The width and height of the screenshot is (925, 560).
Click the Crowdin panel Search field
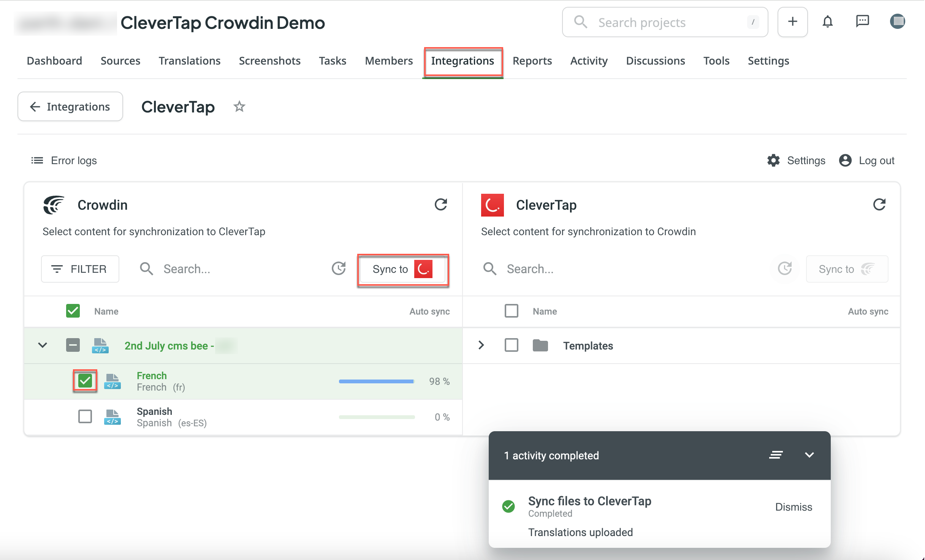(x=232, y=269)
